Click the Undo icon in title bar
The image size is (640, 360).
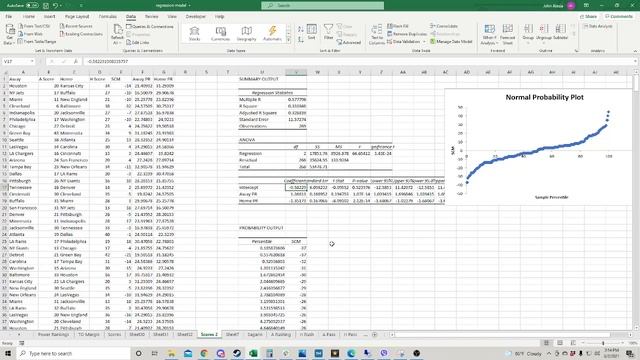point(55,5)
